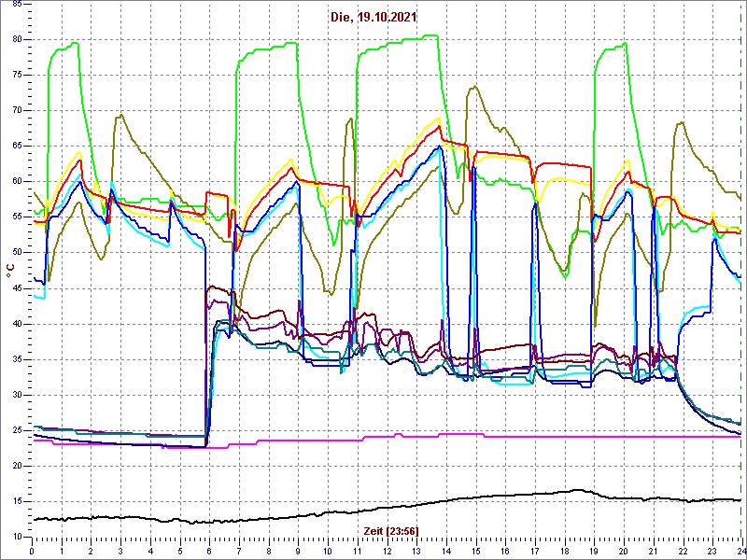Click hour 0 on the time axis
This screenshot has width=747, height=560.
pyautogui.click(x=32, y=552)
